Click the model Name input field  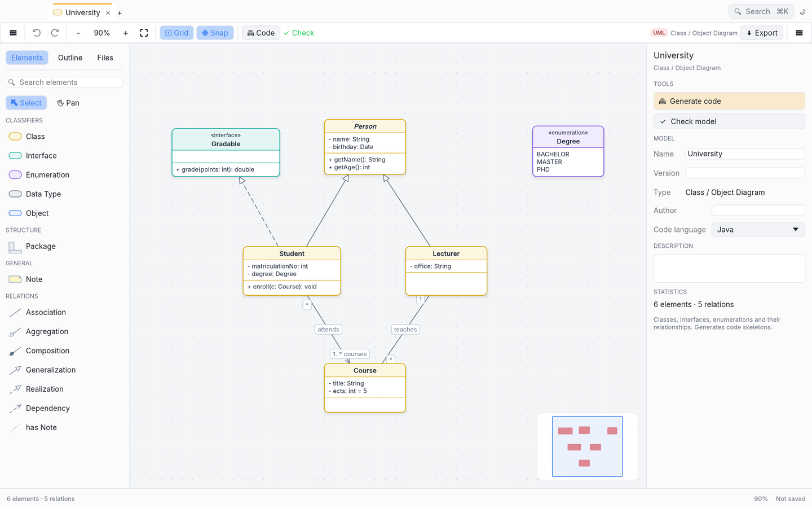tap(745, 154)
